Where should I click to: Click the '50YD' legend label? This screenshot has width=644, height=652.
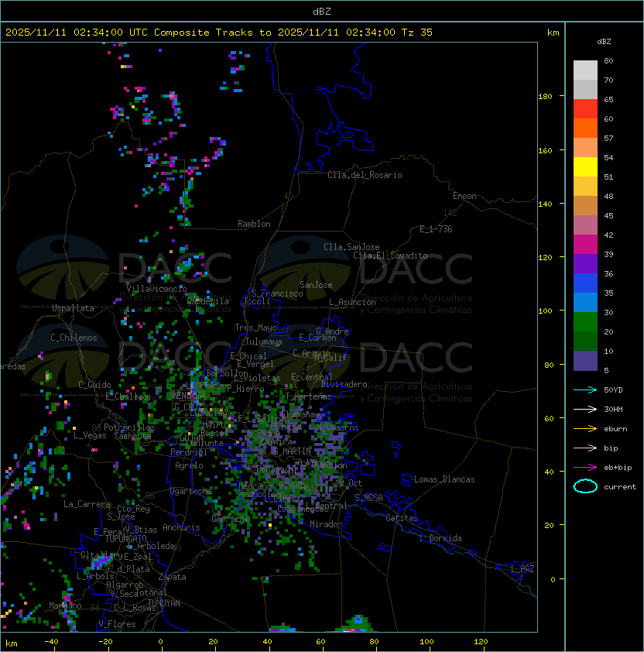tap(613, 389)
